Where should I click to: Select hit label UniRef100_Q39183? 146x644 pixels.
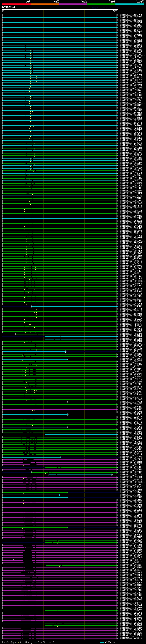tap(131, 98)
